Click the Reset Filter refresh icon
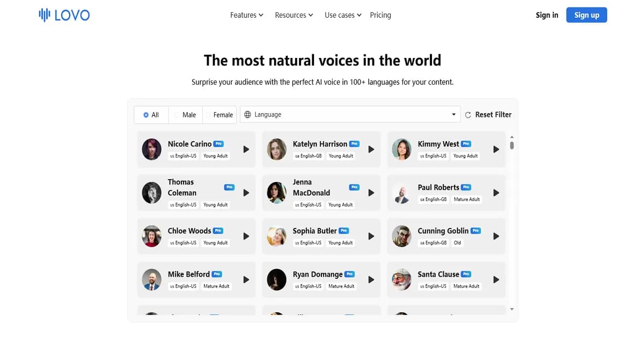644x362 pixels. [468, 115]
